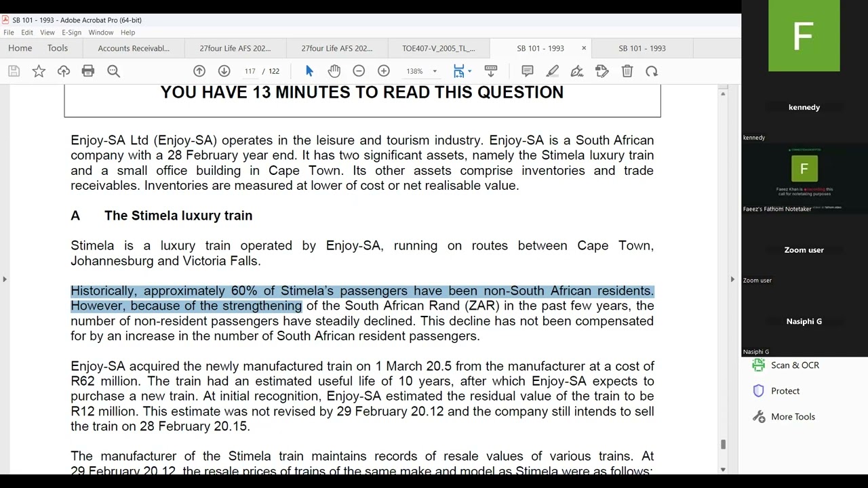The width and height of the screenshot is (868, 488).
Task: Collapse the right tools pane arrow
Action: [732, 279]
